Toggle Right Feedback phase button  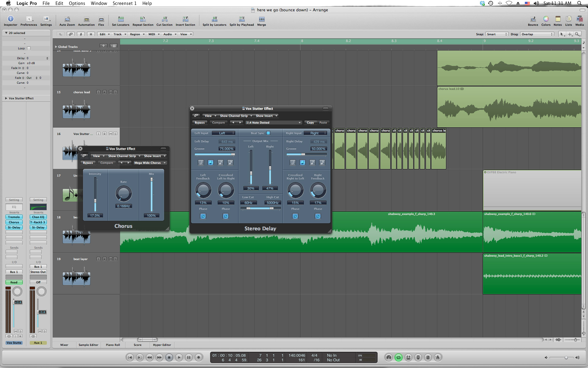pyautogui.click(x=318, y=216)
